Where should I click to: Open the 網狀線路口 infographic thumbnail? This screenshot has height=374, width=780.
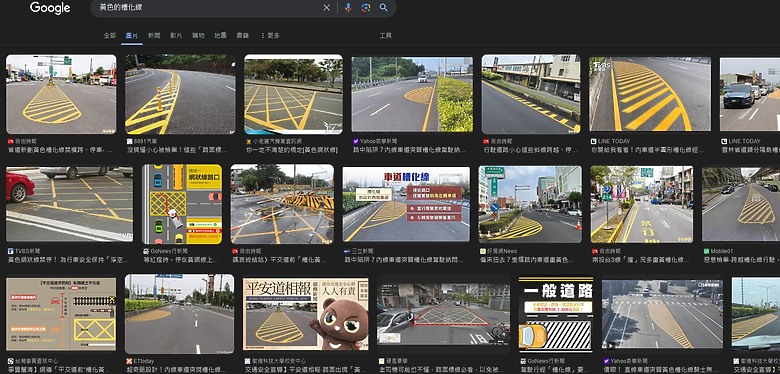(182, 204)
